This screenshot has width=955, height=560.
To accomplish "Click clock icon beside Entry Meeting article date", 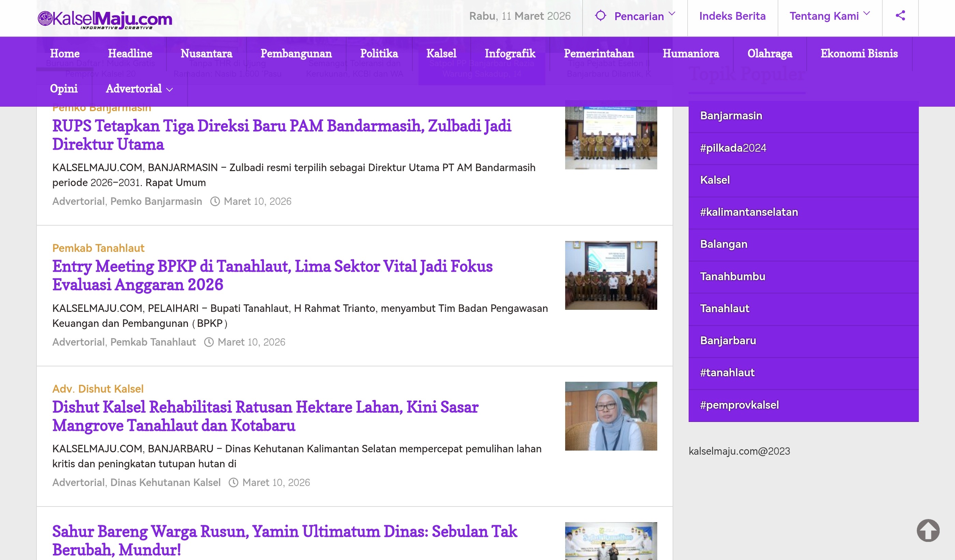I will click(209, 342).
